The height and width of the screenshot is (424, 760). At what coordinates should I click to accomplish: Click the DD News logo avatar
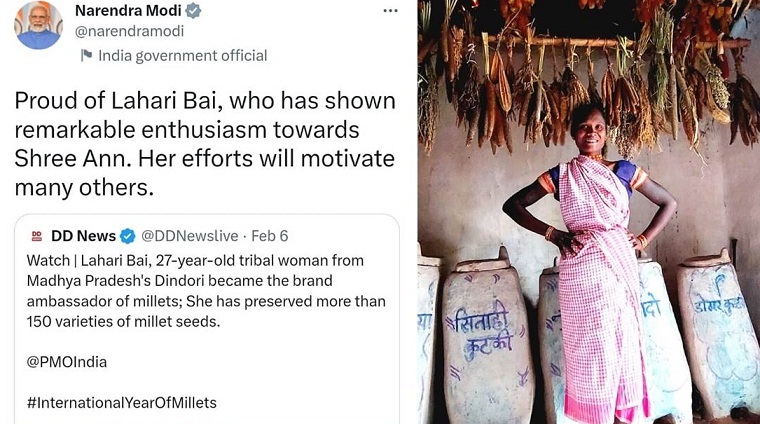tap(37, 236)
